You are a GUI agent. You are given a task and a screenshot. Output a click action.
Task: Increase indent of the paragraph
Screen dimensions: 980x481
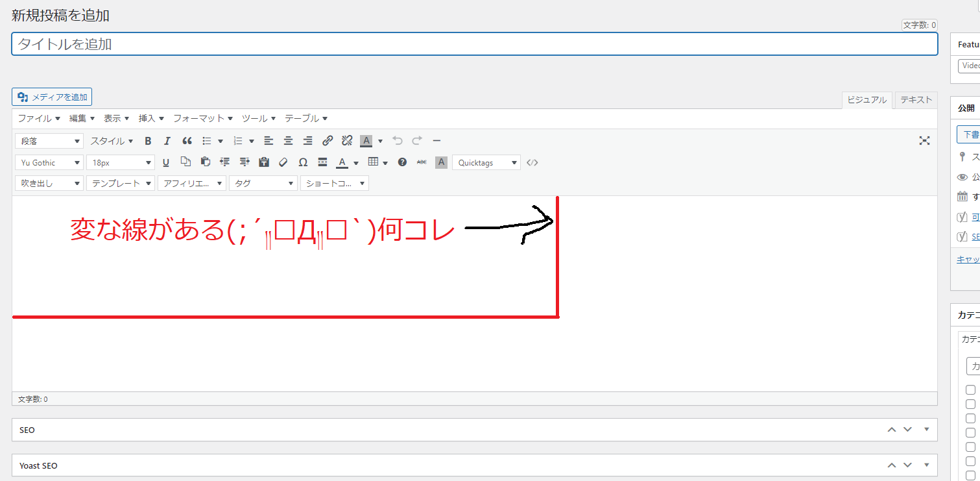245,162
